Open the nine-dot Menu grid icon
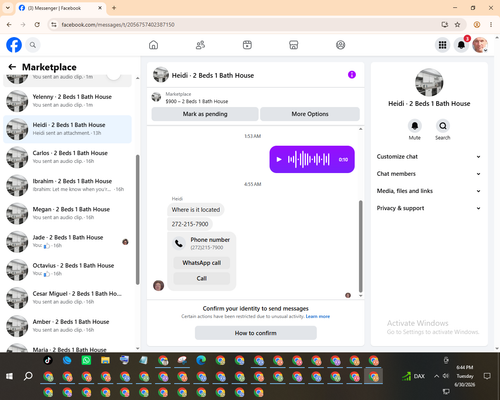 442,45
